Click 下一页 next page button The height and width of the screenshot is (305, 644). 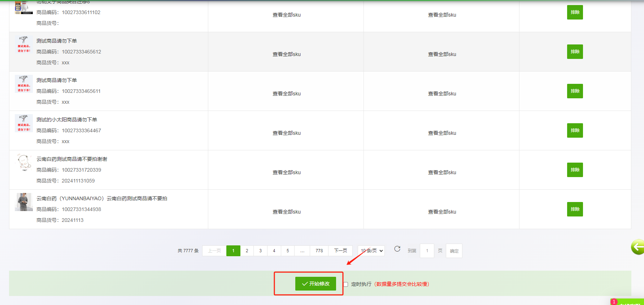[x=340, y=251]
